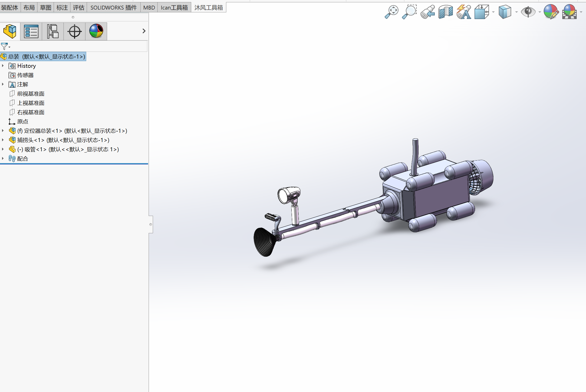Viewport: 586px width, 392px height.
Task: Open the Hide/Show Items dropdown arrow
Action: tap(540, 12)
